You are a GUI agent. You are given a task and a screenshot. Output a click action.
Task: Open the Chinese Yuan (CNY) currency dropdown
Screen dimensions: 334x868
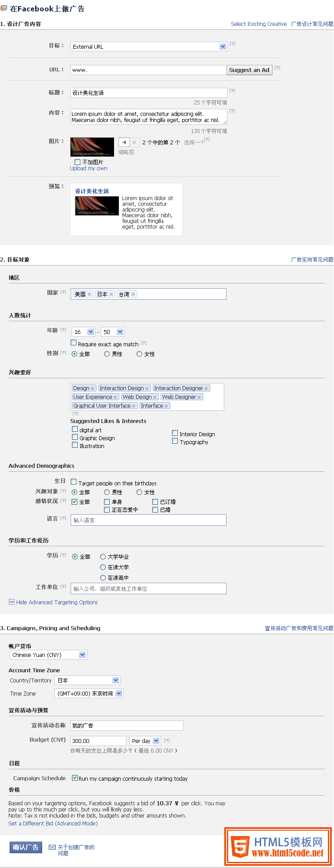[48, 655]
